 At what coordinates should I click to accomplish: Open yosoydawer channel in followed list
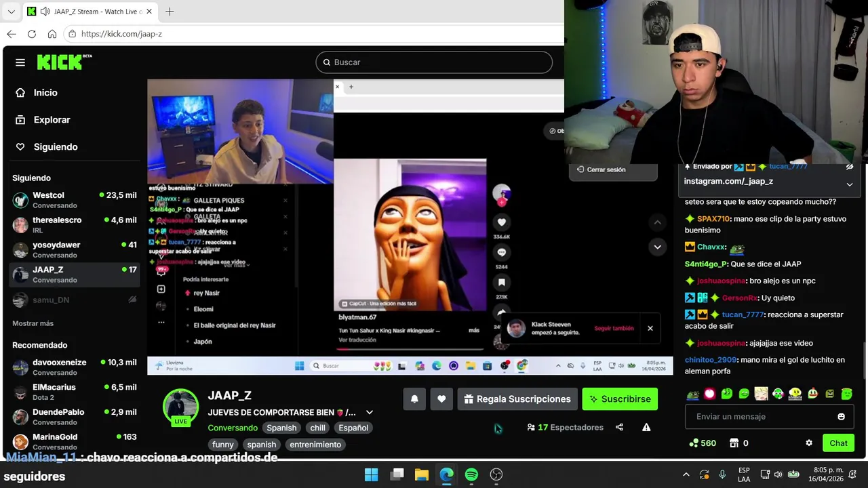tap(75, 249)
